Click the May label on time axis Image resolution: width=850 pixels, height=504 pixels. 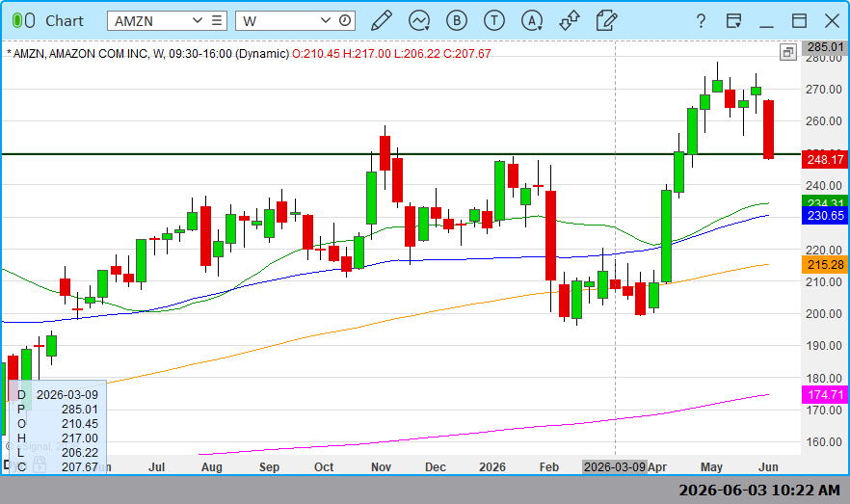pos(711,466)
